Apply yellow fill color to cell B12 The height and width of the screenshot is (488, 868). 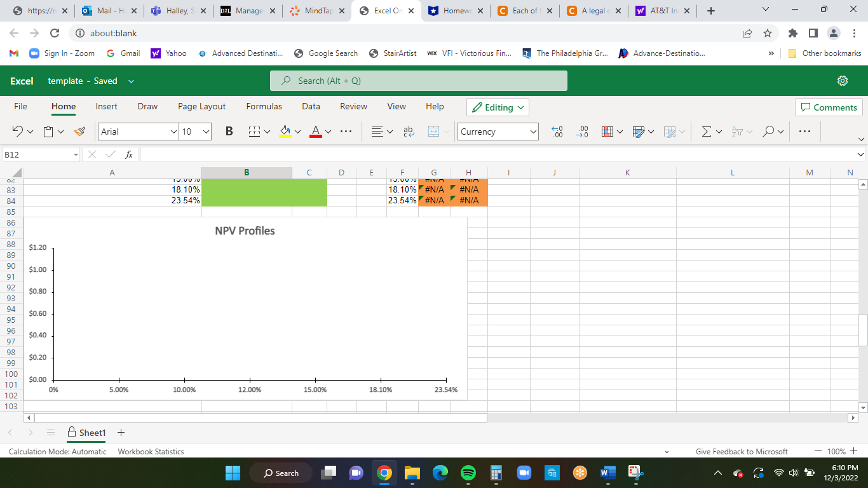point(285,131)
